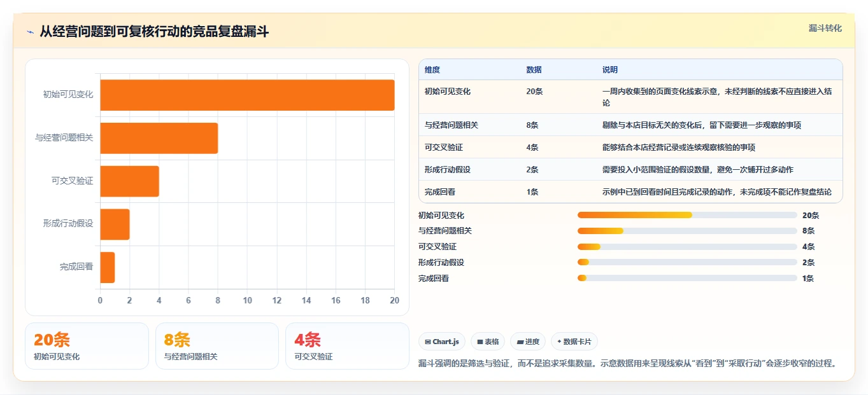Open the 4条 可交叉验证 stat card
Viewport: 868px width, 395px height.
point(347,346)
